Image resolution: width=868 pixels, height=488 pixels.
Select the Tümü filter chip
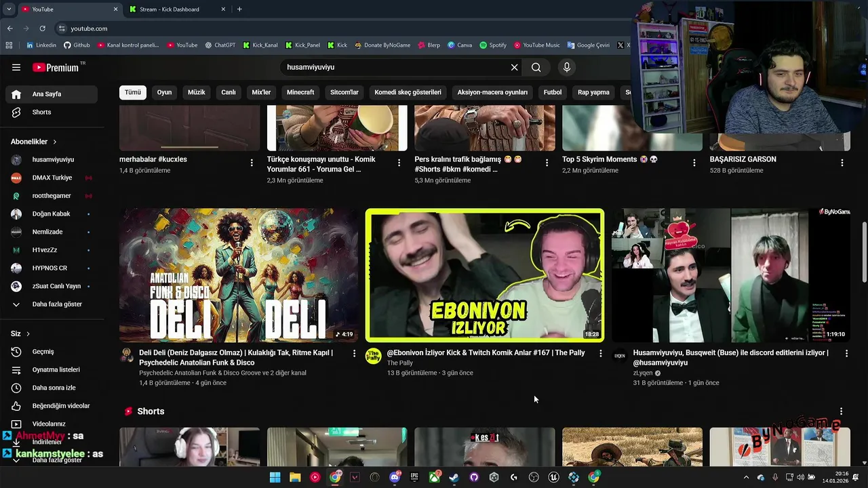133,92
